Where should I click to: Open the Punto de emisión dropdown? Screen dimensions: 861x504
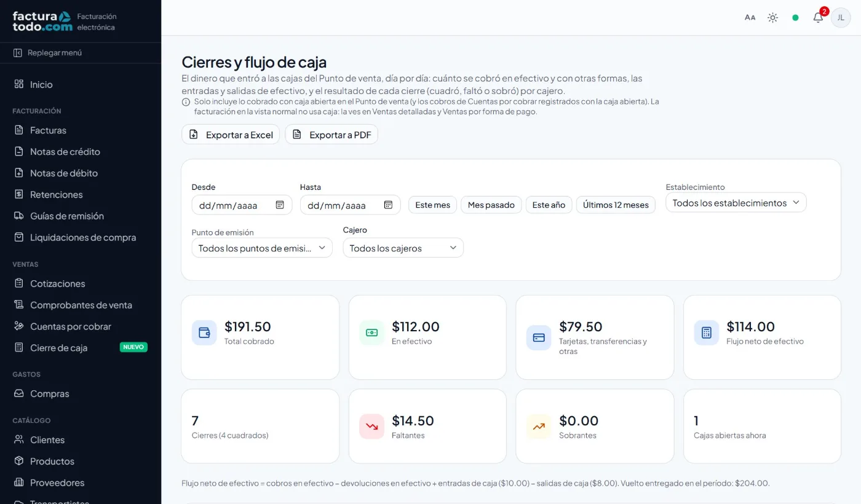(262, 248)
